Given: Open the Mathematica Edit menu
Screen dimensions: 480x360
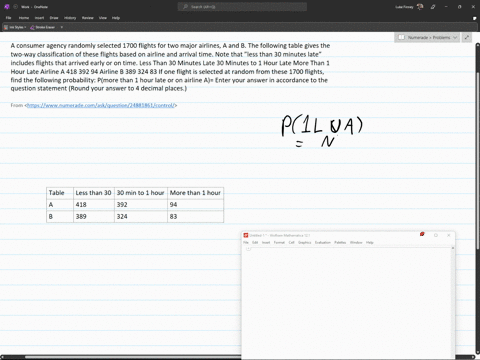Looking at the screenshot, I should 255,243.
